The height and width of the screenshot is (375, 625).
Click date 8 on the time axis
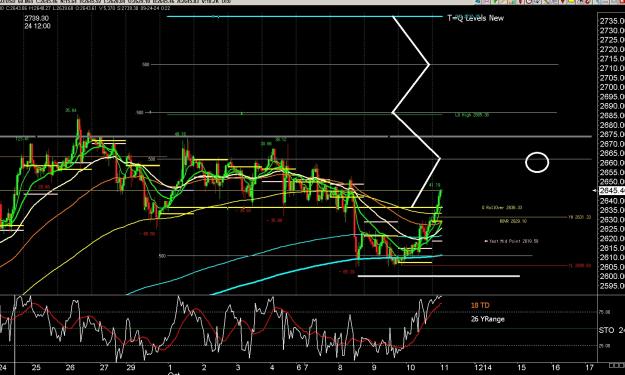tap(340, 367)
